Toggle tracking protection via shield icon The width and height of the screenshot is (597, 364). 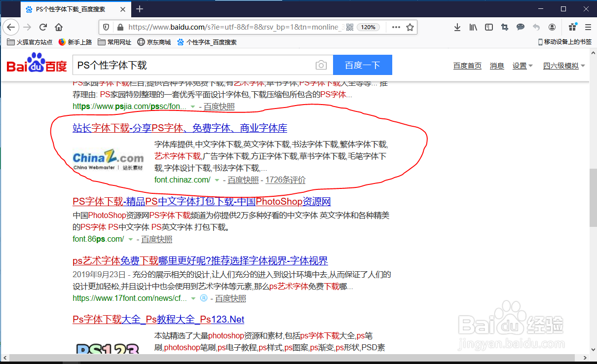106,27
